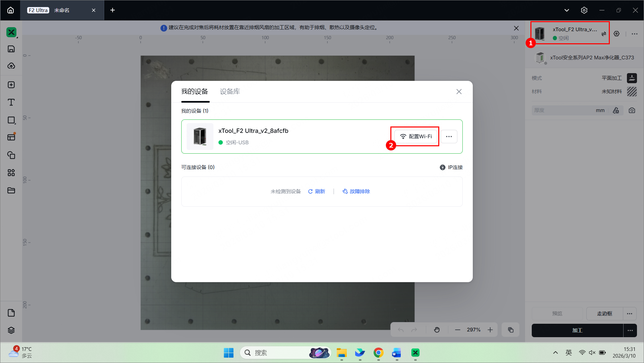Open the device's three-dot options menu
Image resolution: width=644 pixels, height=363 pixels.
point(449,137)
